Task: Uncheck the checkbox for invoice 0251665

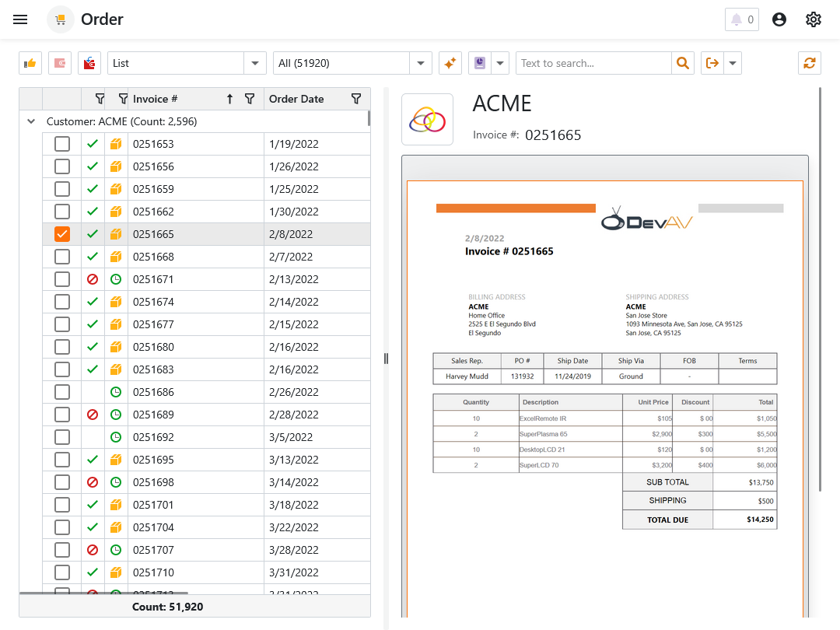Action: click(62, 234)
